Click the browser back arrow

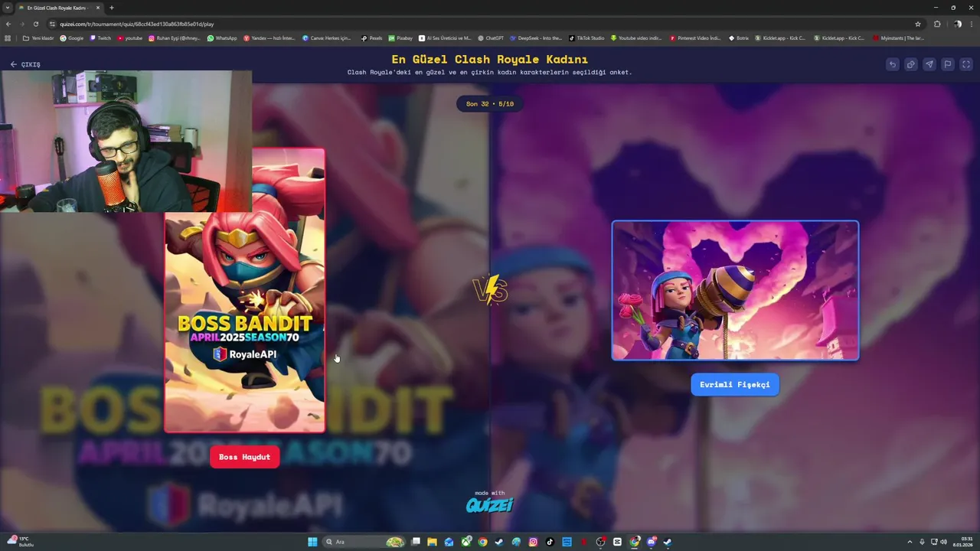tap(8, 24)
